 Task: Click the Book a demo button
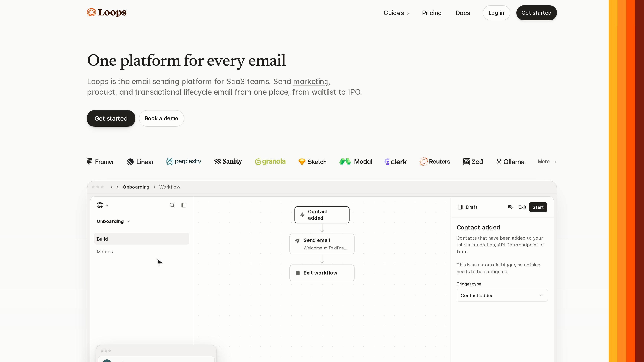coord(162,118)
